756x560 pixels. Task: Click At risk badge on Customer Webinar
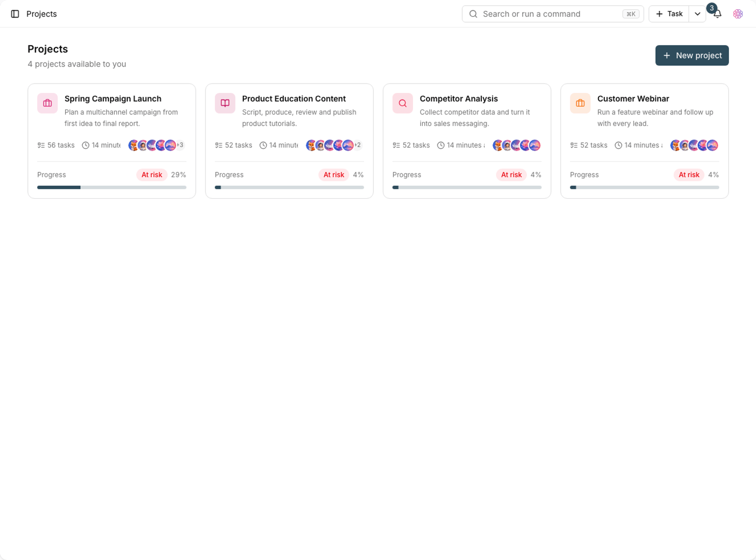click(689, 175)
